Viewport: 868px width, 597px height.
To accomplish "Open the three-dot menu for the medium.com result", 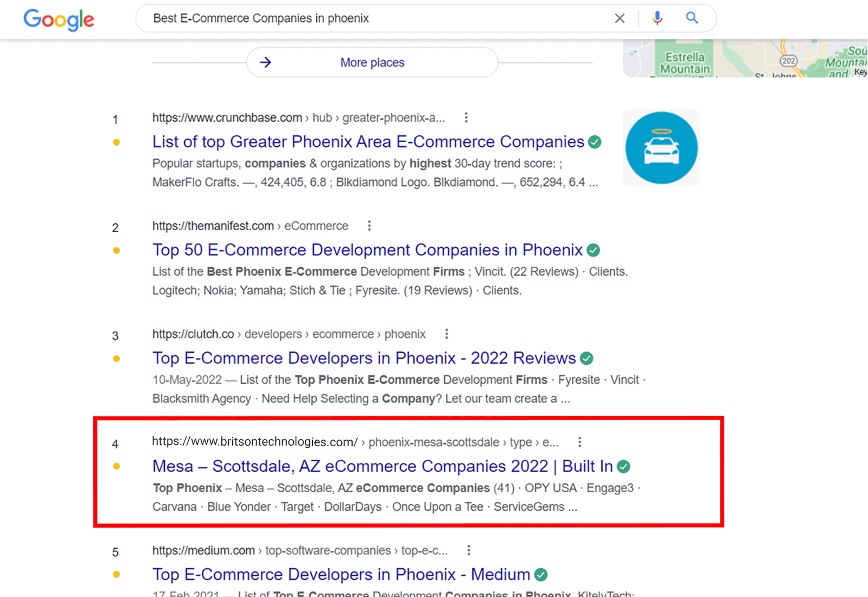I will coord(469,550).
